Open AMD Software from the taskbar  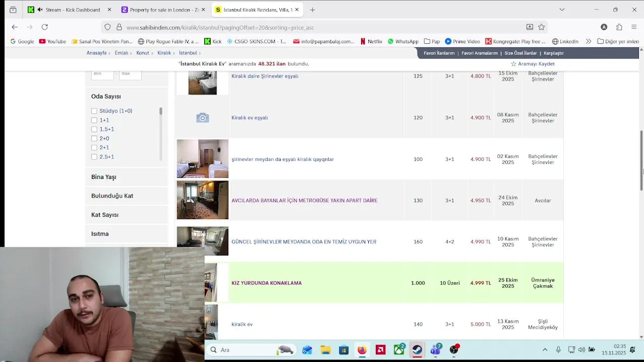pos(380,350)
